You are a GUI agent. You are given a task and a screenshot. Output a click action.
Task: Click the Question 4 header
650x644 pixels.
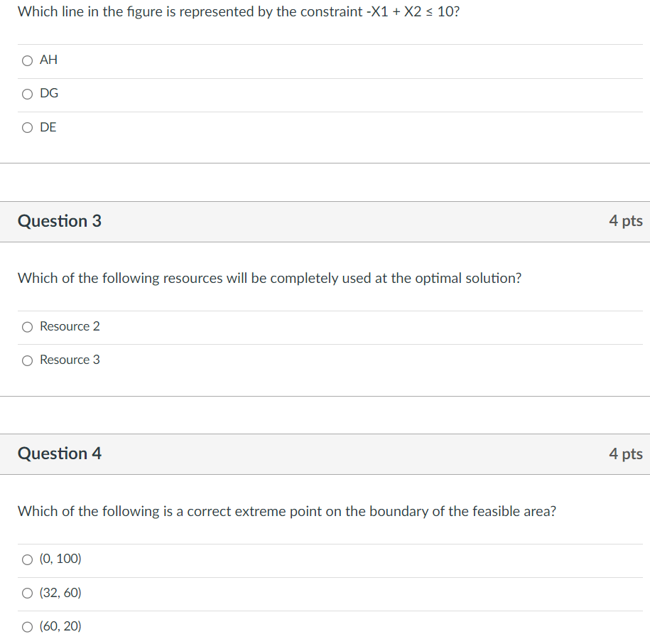[x=59, y=454]
